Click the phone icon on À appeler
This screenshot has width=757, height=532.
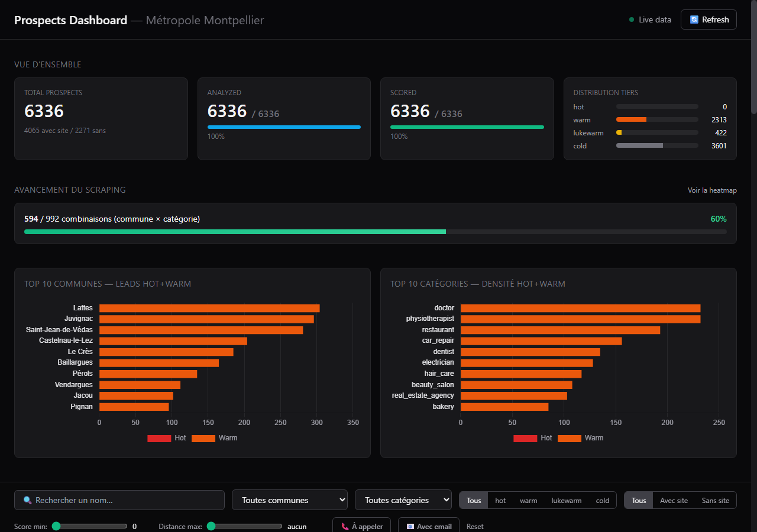click(345, 526)
